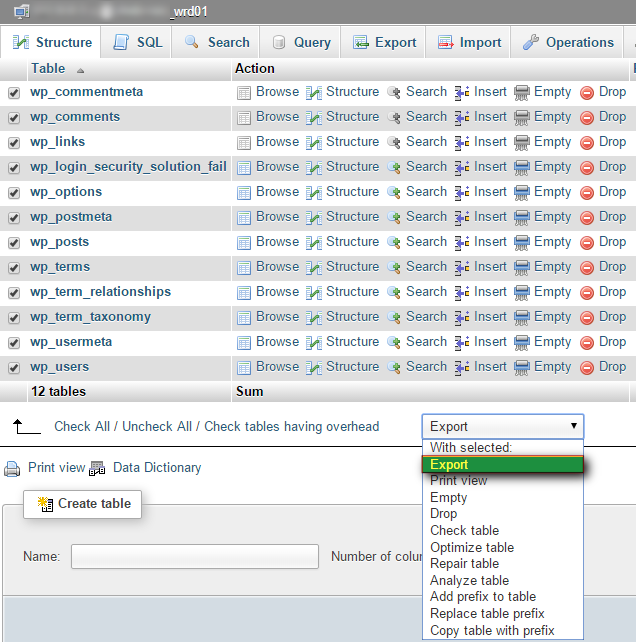Open the 'With selected' Export combo box

tap(502, 426)
